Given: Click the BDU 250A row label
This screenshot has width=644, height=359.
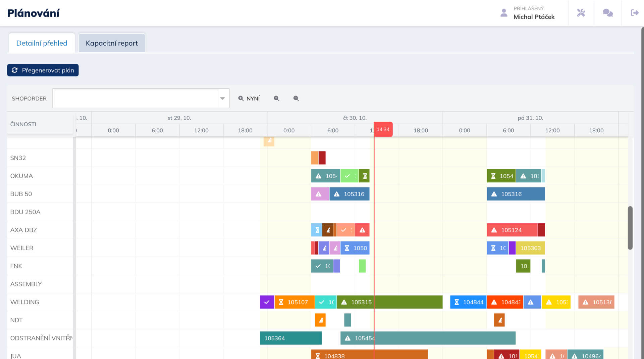Looking at the screenshot, I should [x=25, y=212].
